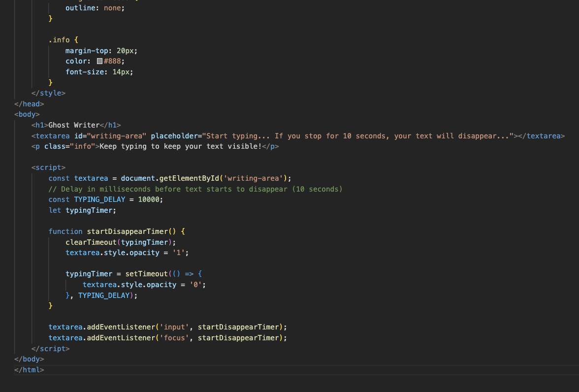Viewport: 579px width, 392px height.
Task: Click the 'const TYPING_DELAY' declaration name
Action: click(x=99, y=199)
